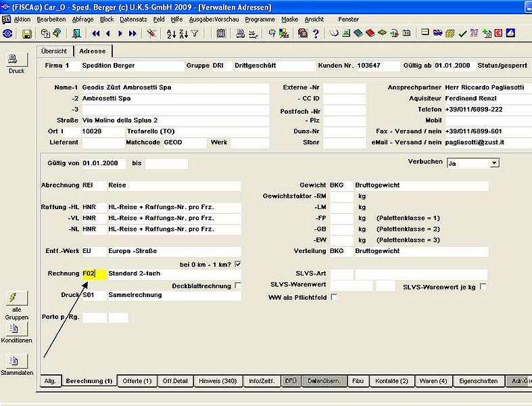Toggle the SLVS-Warenwert je kg checkbox
532x406 pixels.
tap(483, 286)
